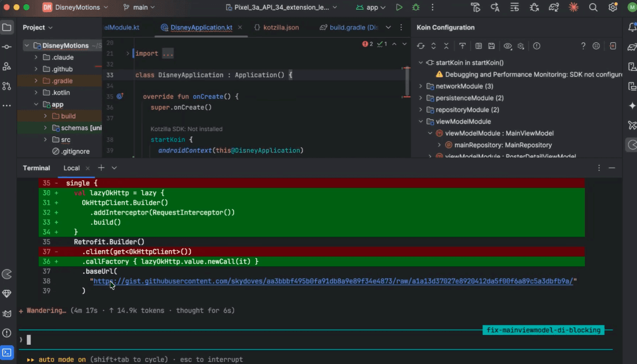
Task: Collapse all Koin configuration nodes
Action: coord(446,46)
